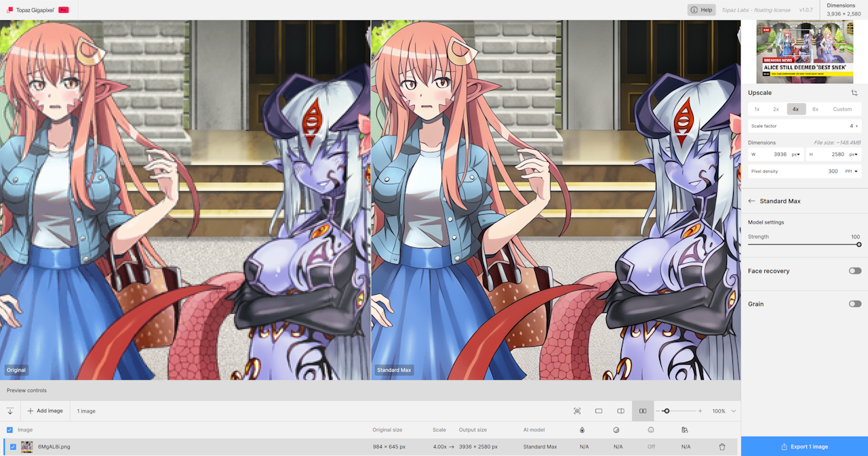This screenshot has width=868, height=456.
Task: Click the Scale factor input field
Action: pos(804,126)
